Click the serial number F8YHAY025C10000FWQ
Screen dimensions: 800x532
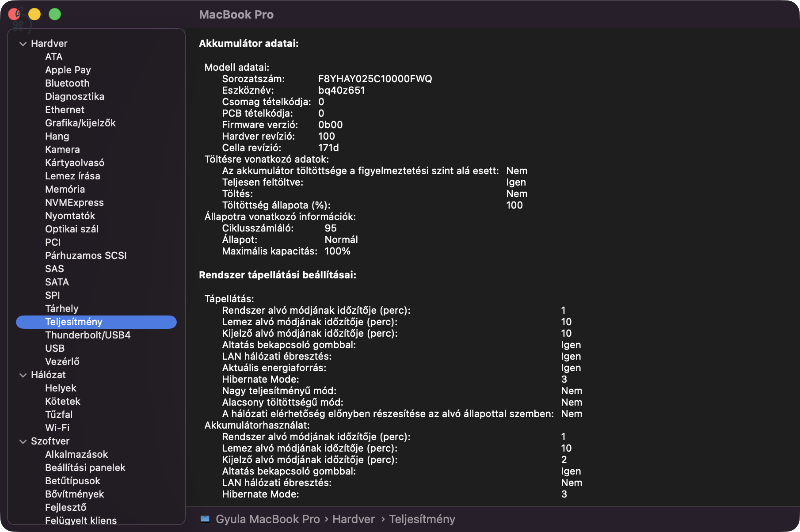(x=375, y=79)
